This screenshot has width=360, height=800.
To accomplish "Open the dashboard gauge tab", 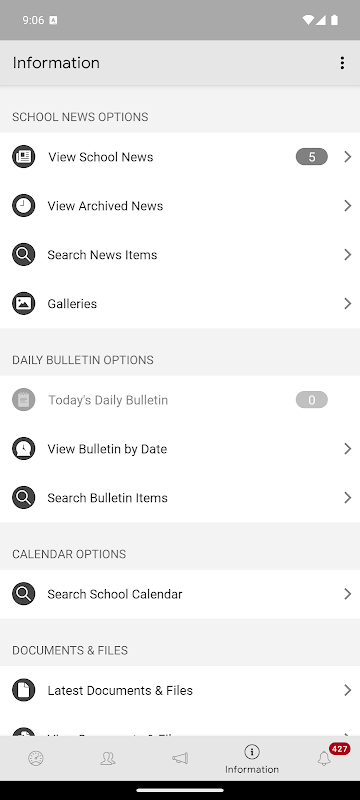I will (x=36, y=758).
